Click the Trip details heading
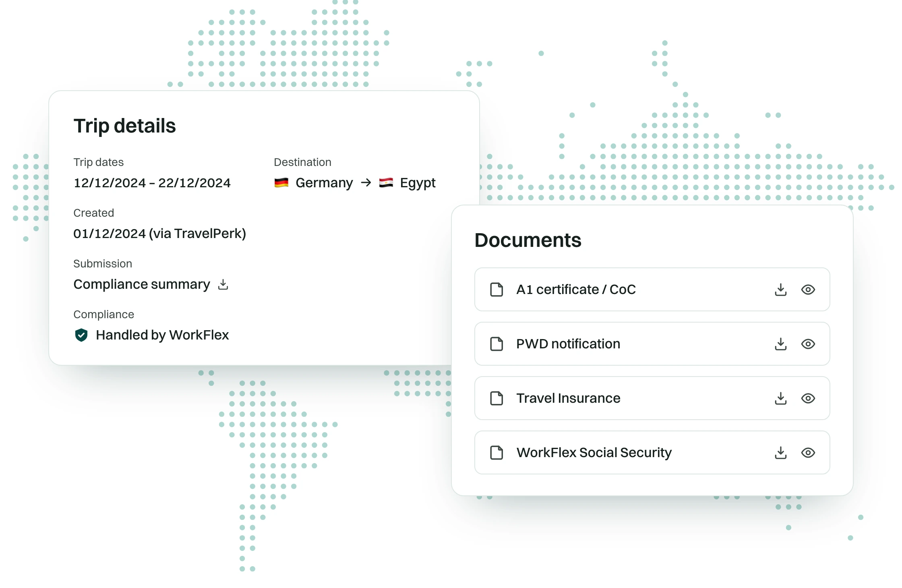Viewport: 902px width, 588px height. coord(124,126)
